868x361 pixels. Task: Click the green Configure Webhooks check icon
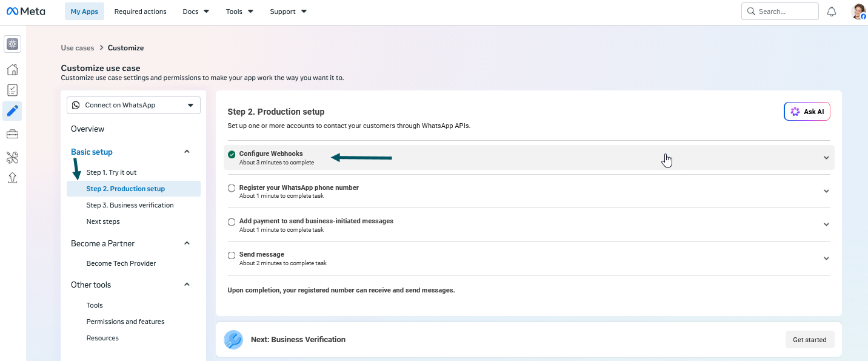[232, 154]
